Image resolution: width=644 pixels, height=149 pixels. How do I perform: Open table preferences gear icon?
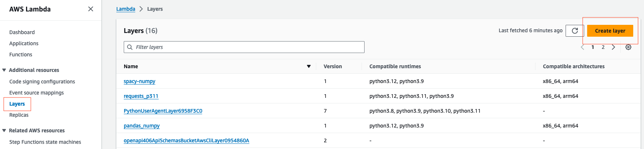(628, 47)
